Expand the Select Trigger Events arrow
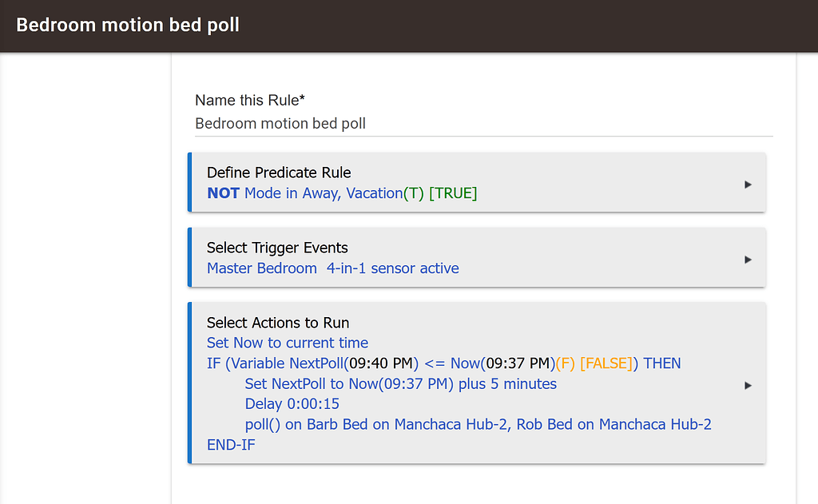Screen dimensions: 818x504 [748, 260]
